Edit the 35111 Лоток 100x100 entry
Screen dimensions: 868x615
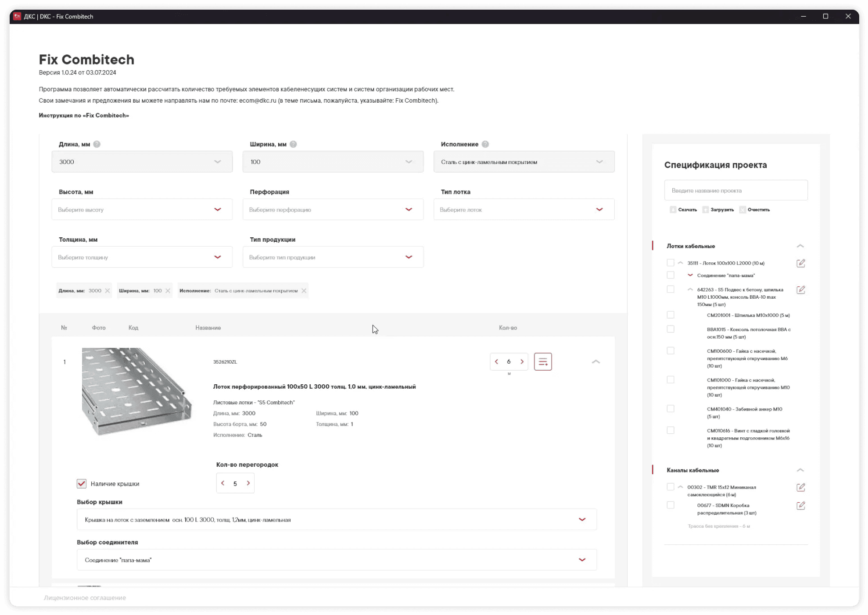(x=800, y=263)
